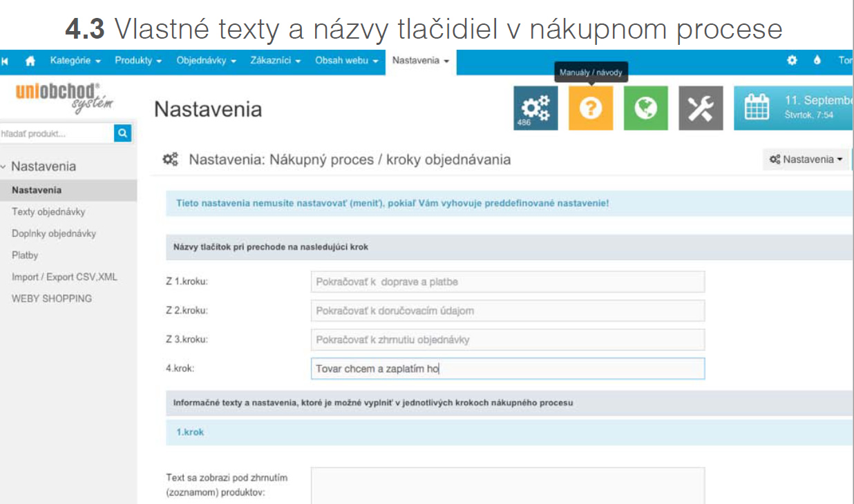Click the green globe tile
854x504 pixels.
[x=645, y=108]
